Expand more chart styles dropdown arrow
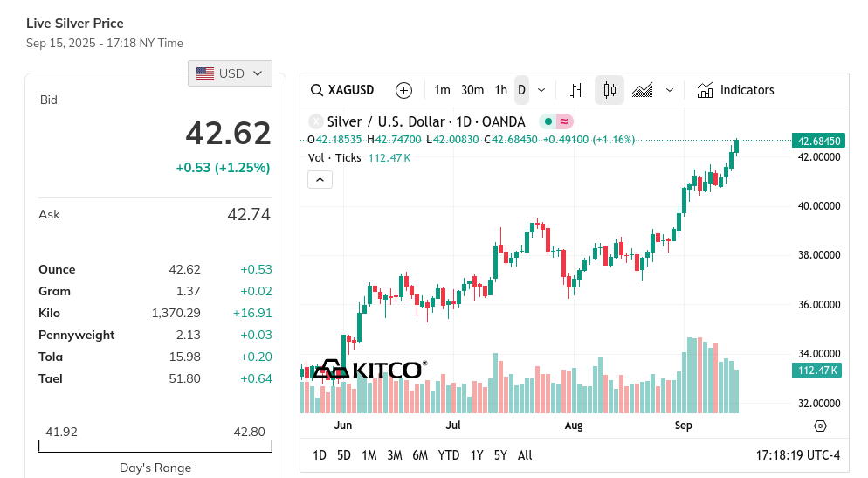This screenshot has width=868, height=478. [x=669, y=90]
